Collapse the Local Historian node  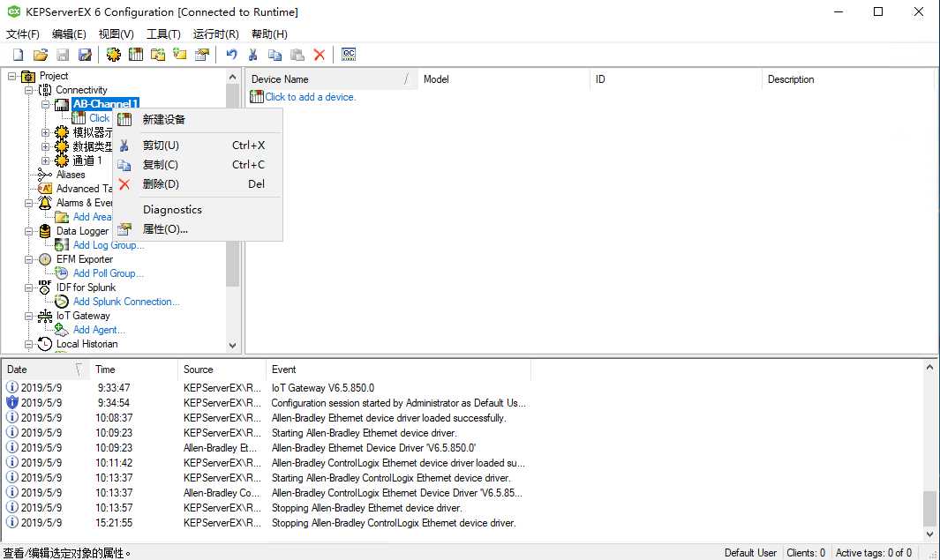pos(28,345)
